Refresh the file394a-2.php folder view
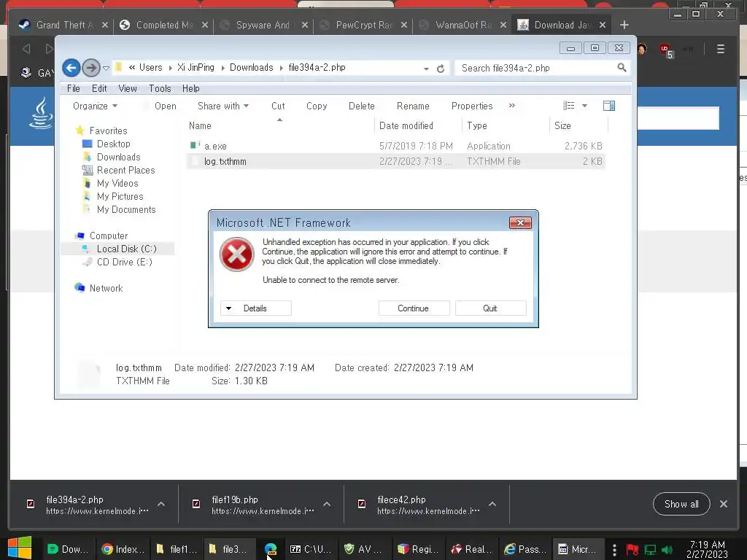 point(441,69)
